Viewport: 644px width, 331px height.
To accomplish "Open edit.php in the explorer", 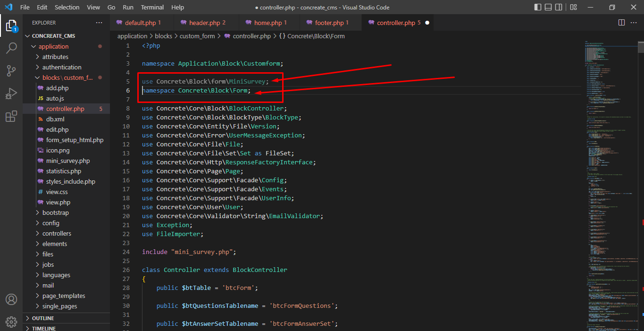I will [67, 129].
